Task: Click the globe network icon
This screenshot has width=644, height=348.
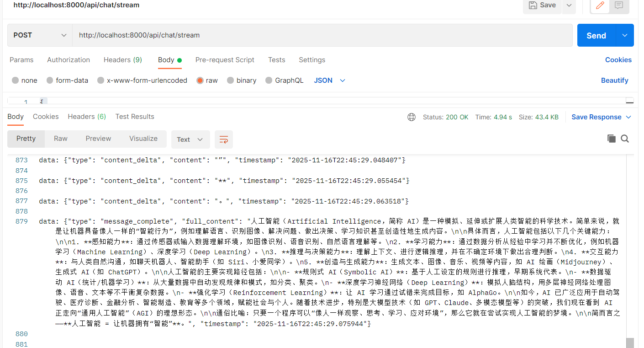Action: tap(412, 117)
